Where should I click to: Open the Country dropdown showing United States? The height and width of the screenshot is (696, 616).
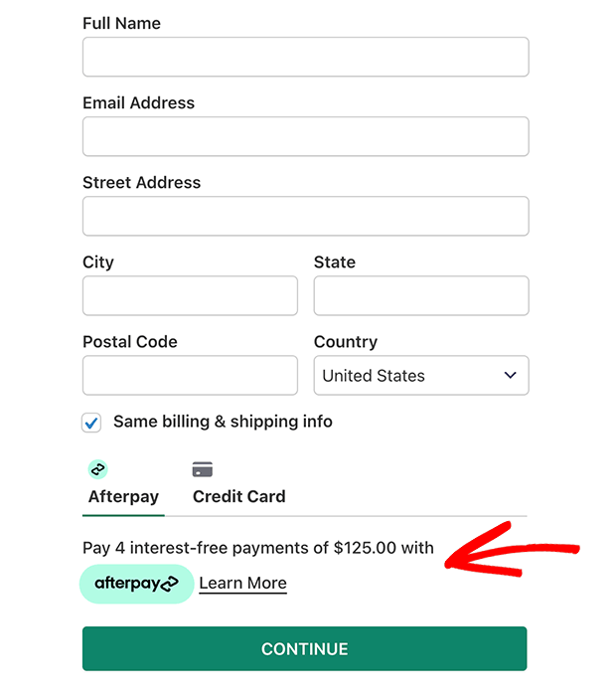pyautogui.click(x=421, y=375)
